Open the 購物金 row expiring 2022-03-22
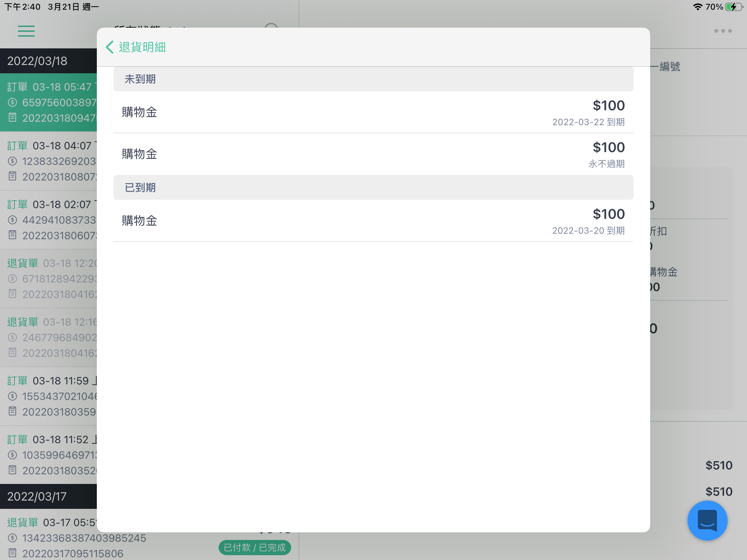The width and height of the screenshot is (747, 560). [x=373, y=112]
